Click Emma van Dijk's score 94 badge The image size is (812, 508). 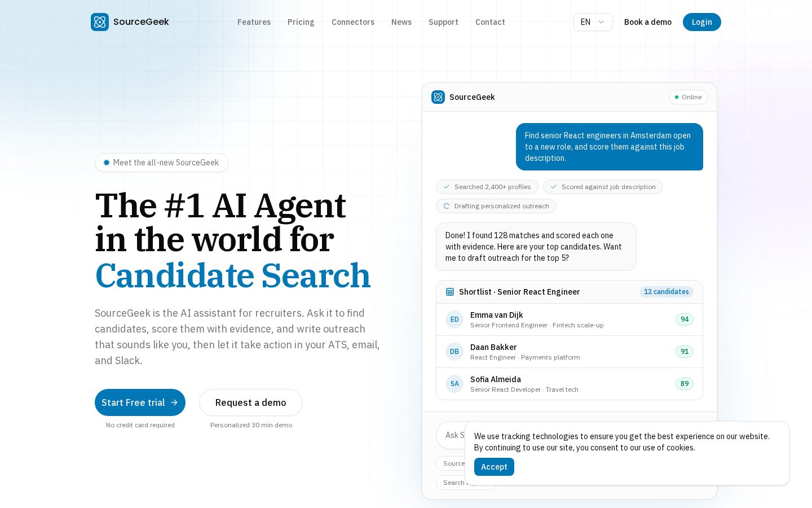coord(685,319)
